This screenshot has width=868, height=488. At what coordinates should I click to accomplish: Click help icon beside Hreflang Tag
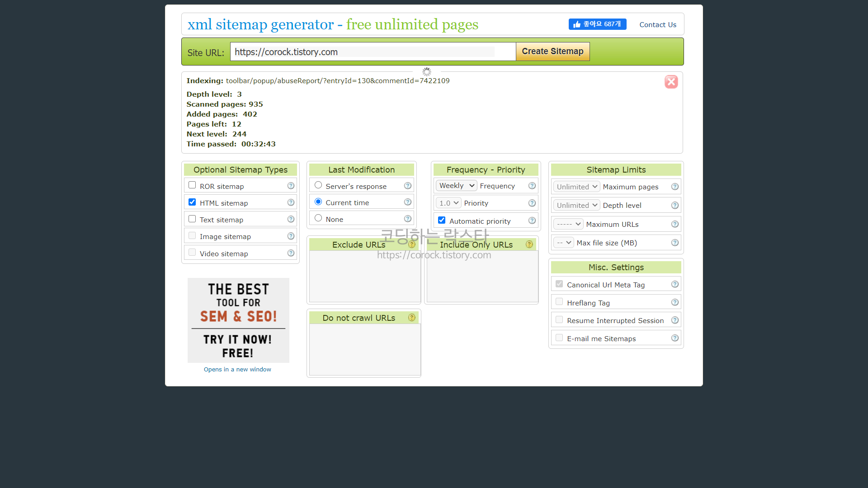[675, 302]
